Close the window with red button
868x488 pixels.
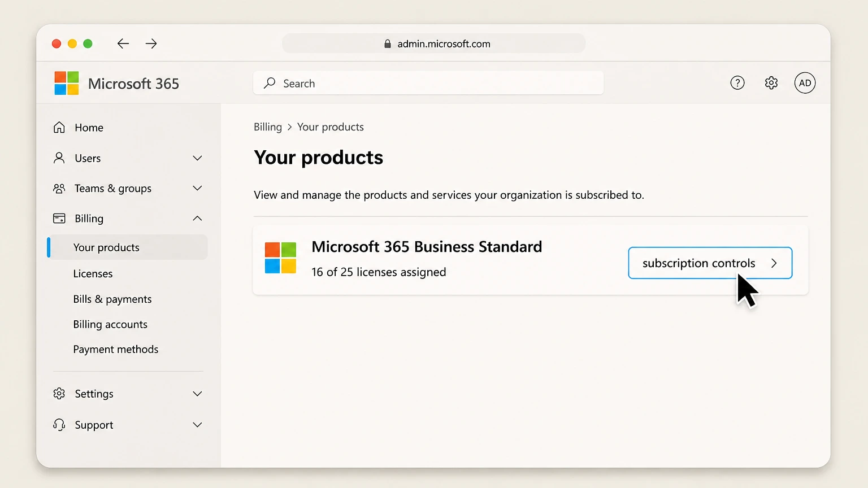tap(57, 43)
